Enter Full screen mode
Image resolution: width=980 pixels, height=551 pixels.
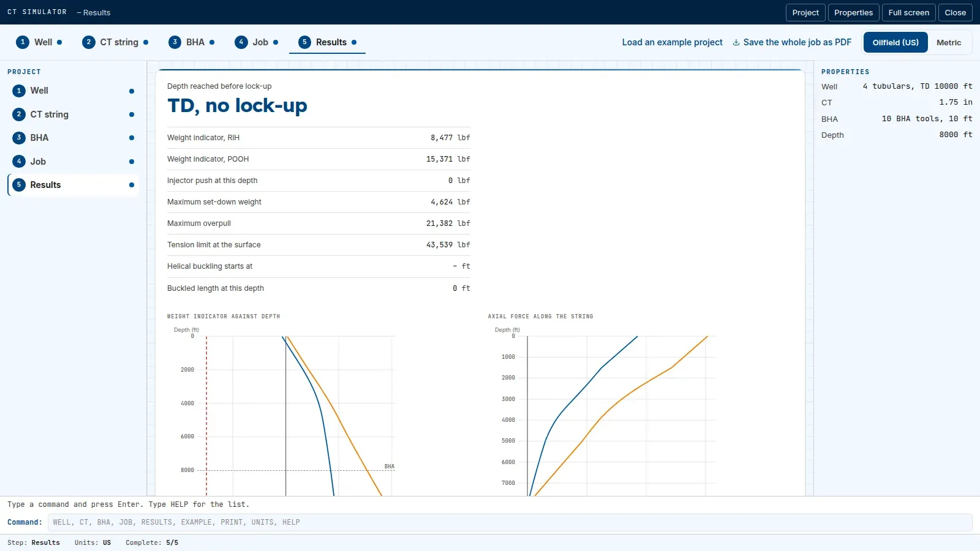pyautogui.click(x=909, y=13)
